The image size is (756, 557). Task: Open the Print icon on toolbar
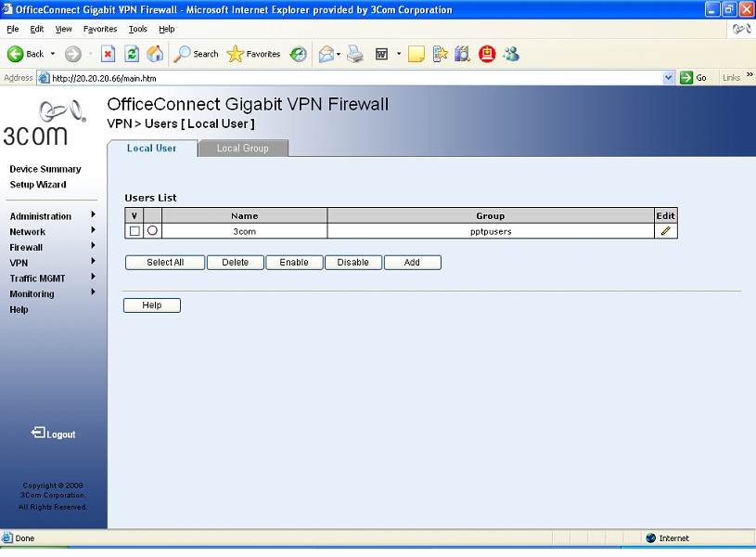[x=355, y=54]
